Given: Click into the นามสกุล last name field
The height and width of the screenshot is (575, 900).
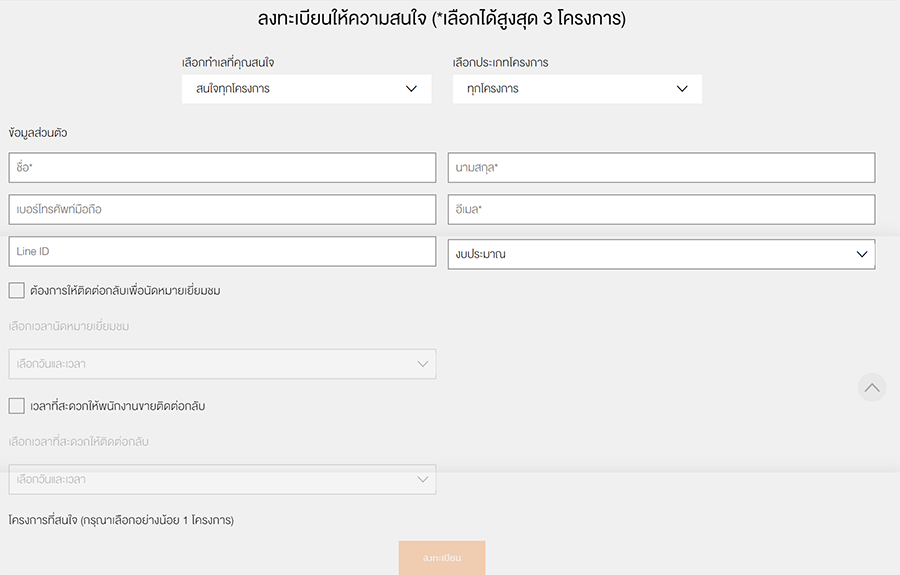Looking at the screenshot, I should point(661,167).
